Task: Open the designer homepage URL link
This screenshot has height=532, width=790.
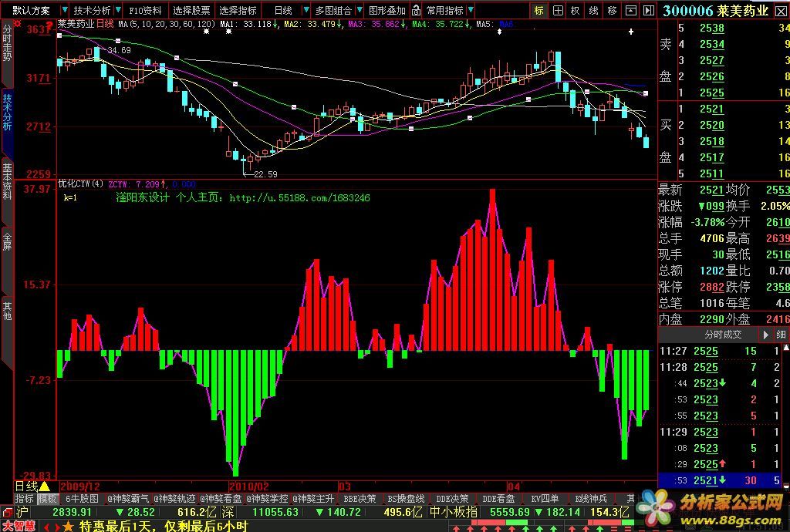Action: (x=299, y=198)
